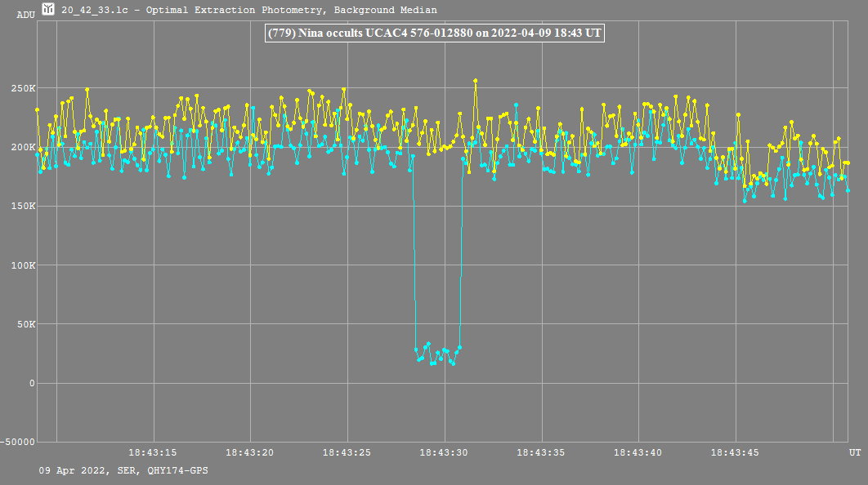Click the 50K label on the Y axis
This screenshot has height=485, width=868.
25,324
